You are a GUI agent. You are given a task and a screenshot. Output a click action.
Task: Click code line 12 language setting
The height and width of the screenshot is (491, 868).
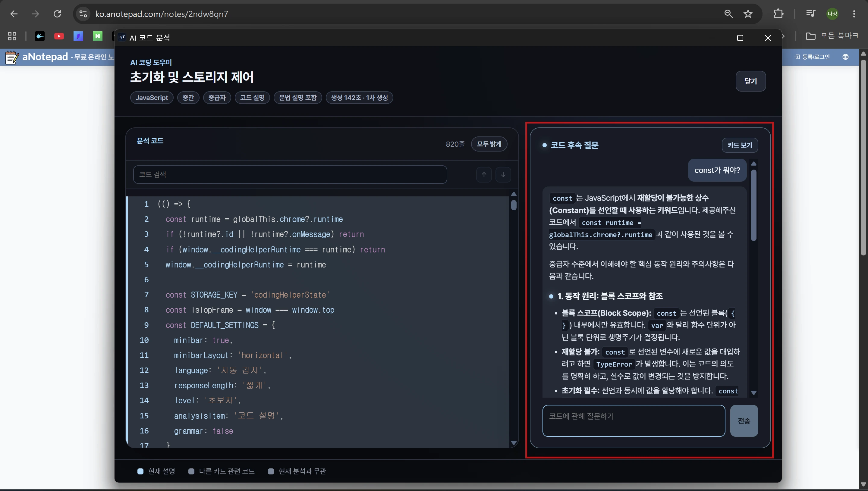click(x=220, y=370)
